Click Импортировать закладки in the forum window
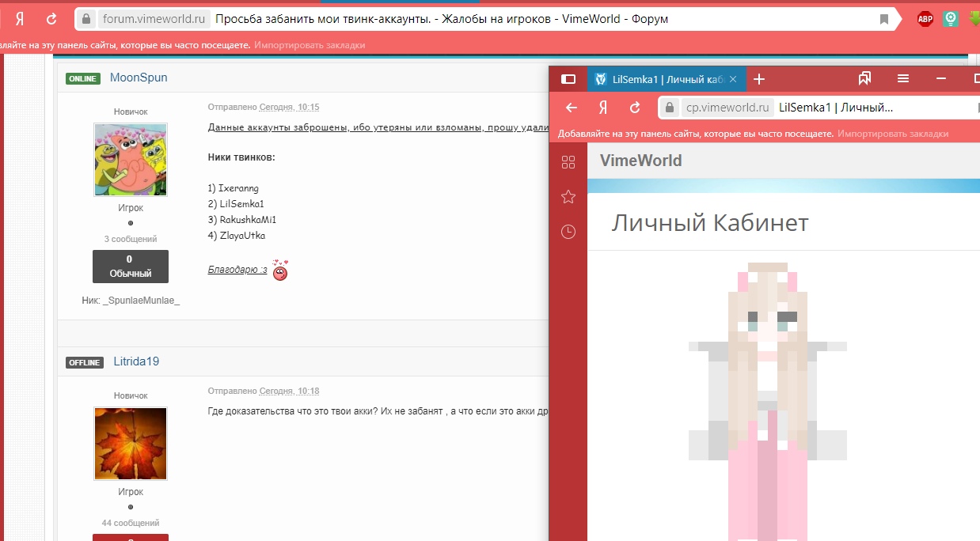 click(310, 45)
